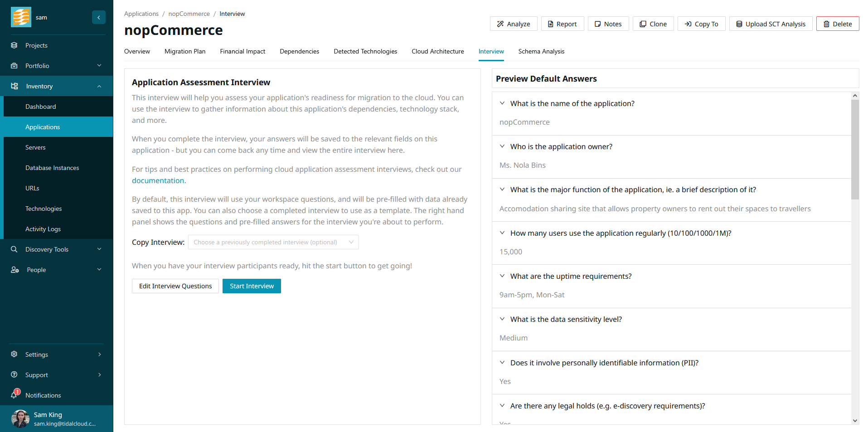This screenshot has width=868, height=432.
Task: Collapse the sidebar with the arrow button
Action: pyautogui.click(x=99, y=17)
